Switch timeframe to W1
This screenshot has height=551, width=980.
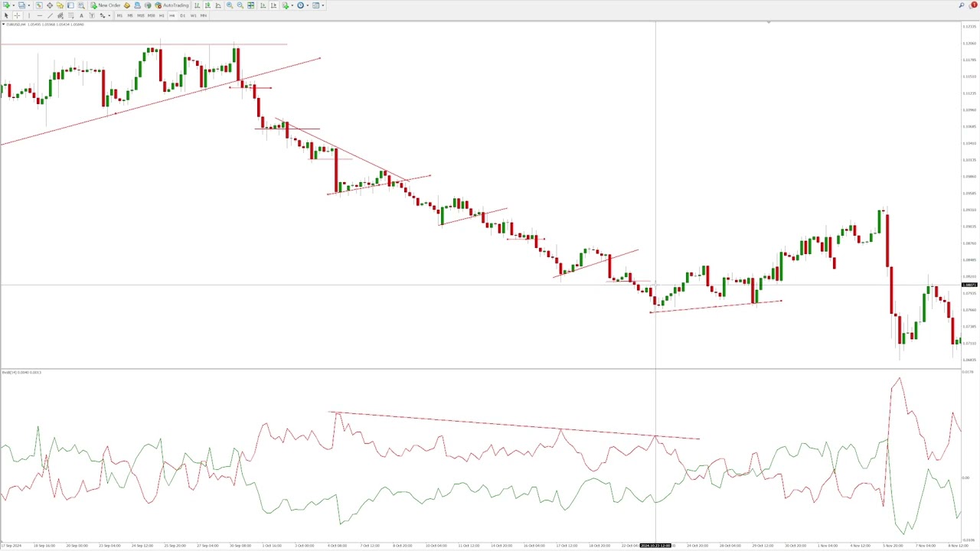point(193,15)
